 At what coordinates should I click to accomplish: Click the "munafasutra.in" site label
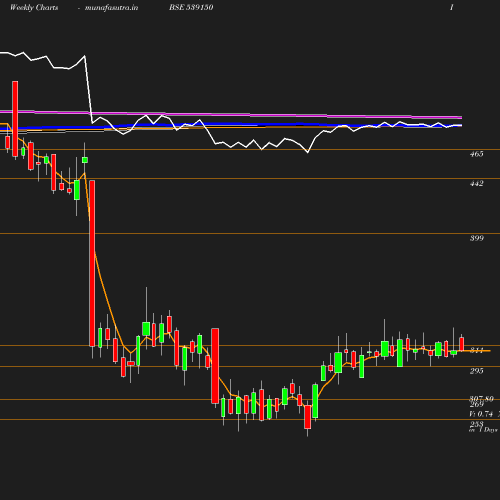click(111, 8)
